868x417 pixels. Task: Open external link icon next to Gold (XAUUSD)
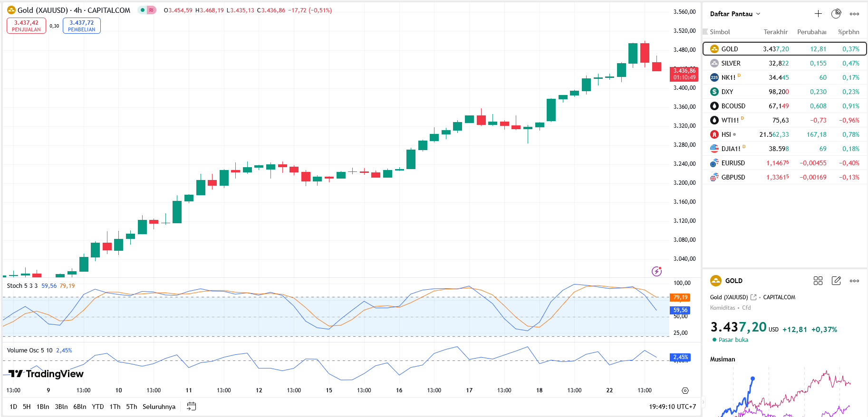coord(753,297)
